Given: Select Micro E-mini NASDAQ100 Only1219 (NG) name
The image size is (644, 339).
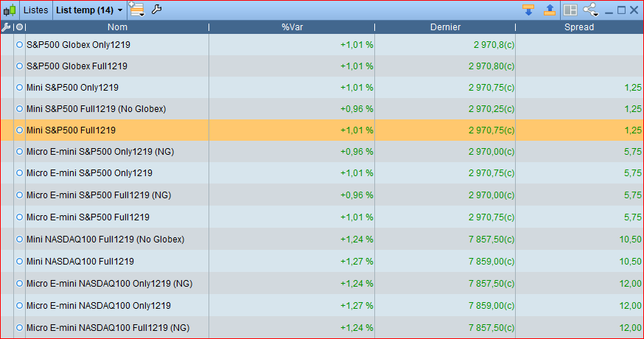Looking at the screenshot, I should click(x=109, y=284).
